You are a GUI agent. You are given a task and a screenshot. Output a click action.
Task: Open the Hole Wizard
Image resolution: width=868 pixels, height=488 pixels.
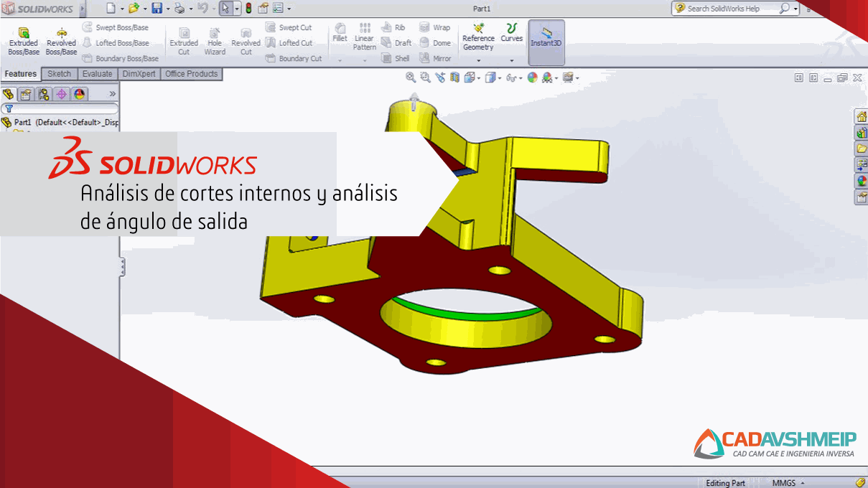pyautogui.click(x=215, y=42)
